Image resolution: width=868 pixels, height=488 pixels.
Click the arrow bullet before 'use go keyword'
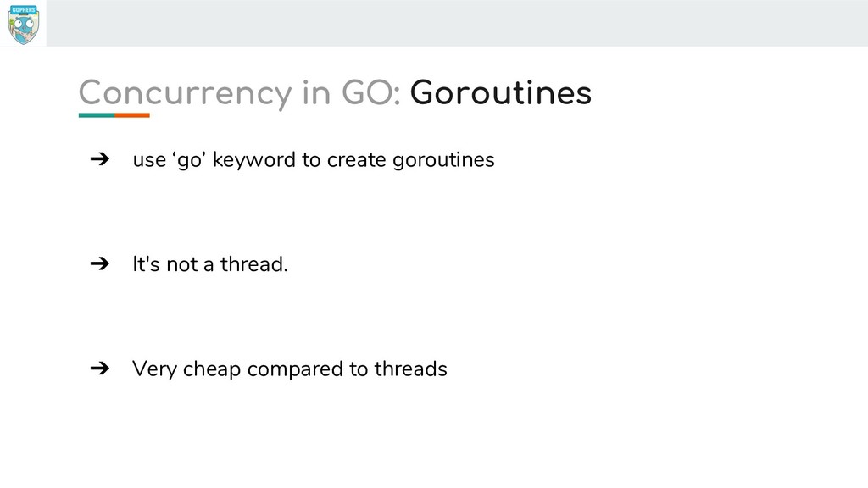pos(100,159)
